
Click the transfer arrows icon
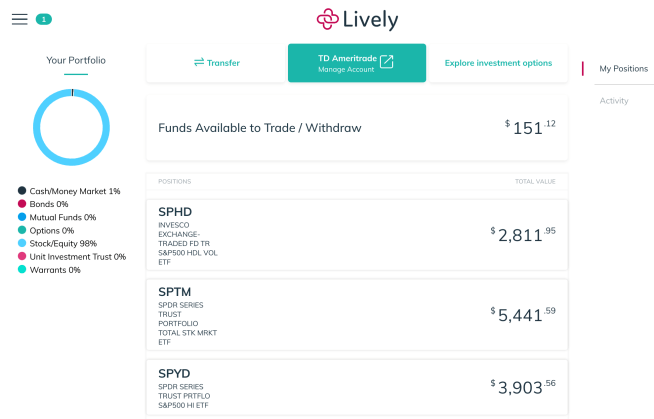coord(199,62)
